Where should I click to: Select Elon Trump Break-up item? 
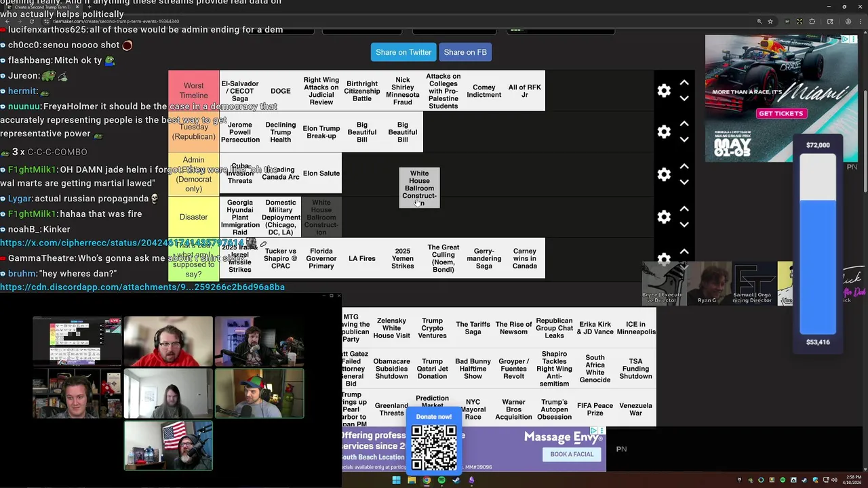pyautogui.click(x=321, y=132)
